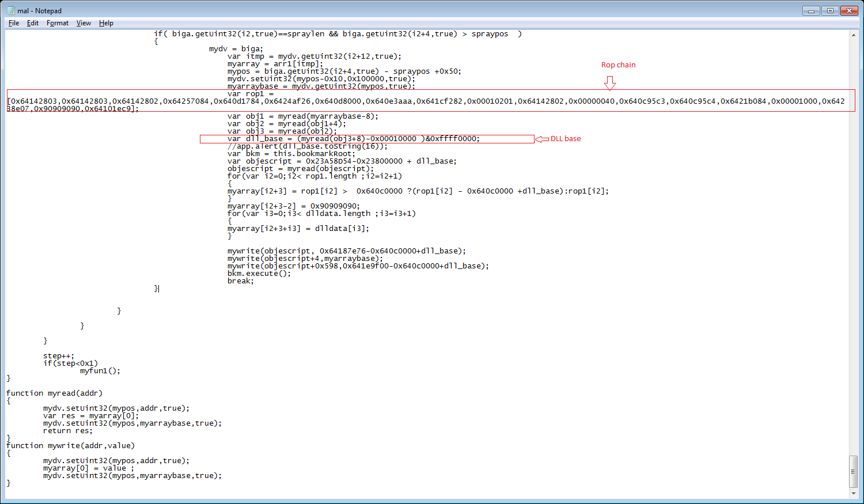Click the 'myfun1();' call
Screen dimensions: 864x504
click(100, 371)
